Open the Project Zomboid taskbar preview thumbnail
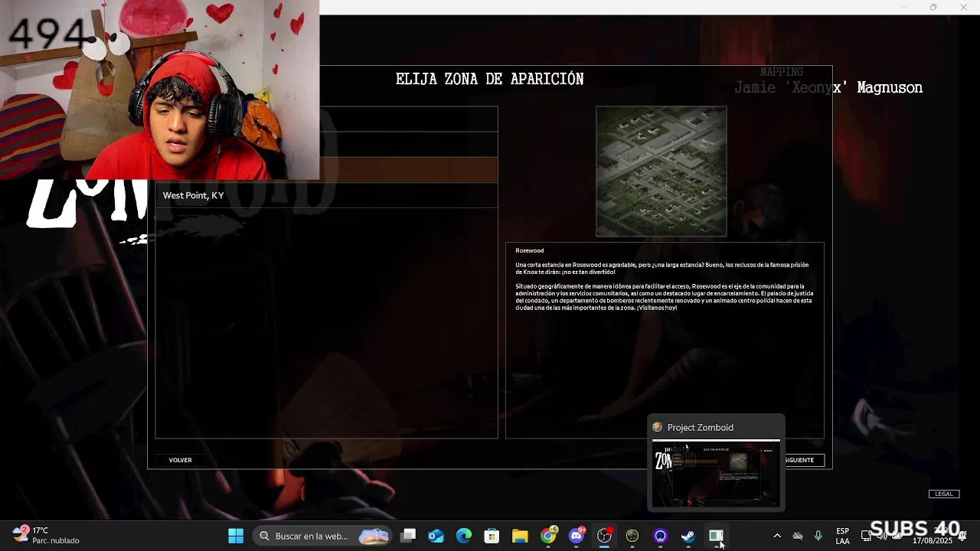980x551 pixels. [716, 473]
